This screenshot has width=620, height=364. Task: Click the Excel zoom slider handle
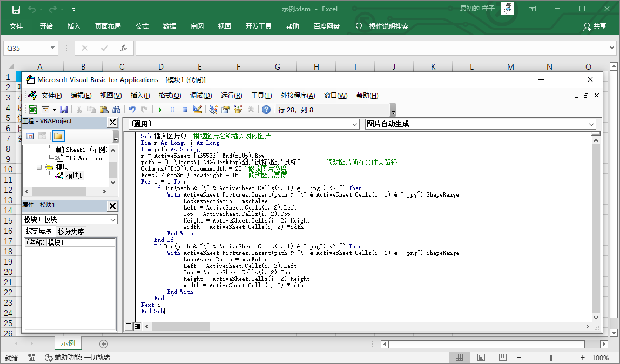551,358
